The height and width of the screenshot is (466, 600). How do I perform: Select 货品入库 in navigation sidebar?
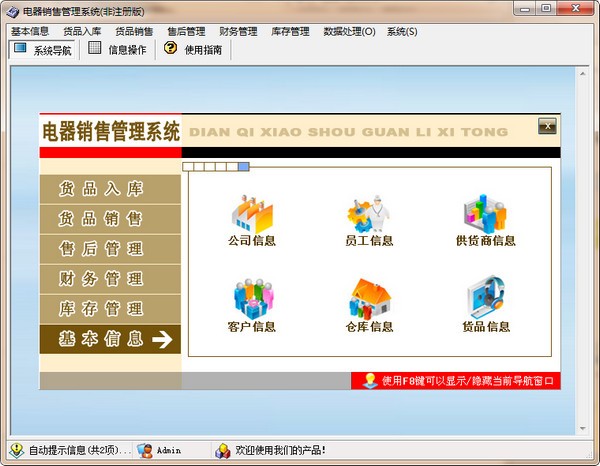(101, 189)
